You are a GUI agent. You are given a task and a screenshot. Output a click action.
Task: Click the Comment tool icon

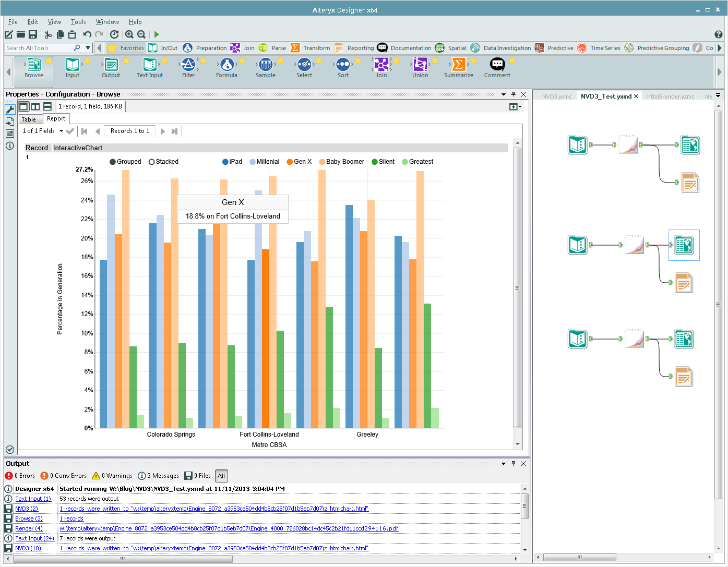497,65
